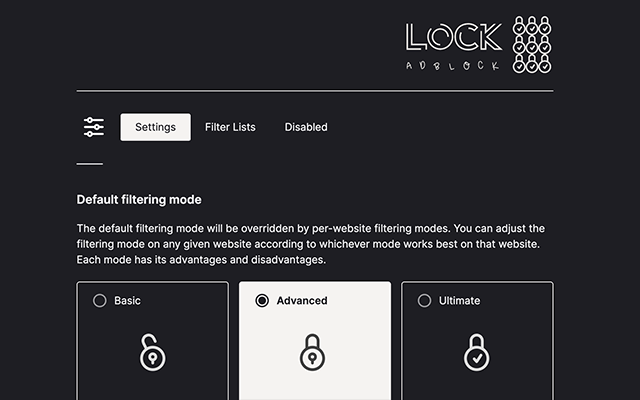The height and width of the screenshot is (400, 640).
Task: Open the Settings tab
Action: [x=155, y=127]
